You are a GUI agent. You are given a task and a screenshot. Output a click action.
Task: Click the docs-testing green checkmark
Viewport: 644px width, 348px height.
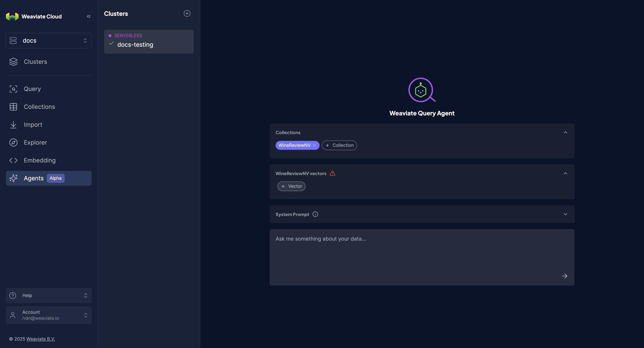click(111, 43)
